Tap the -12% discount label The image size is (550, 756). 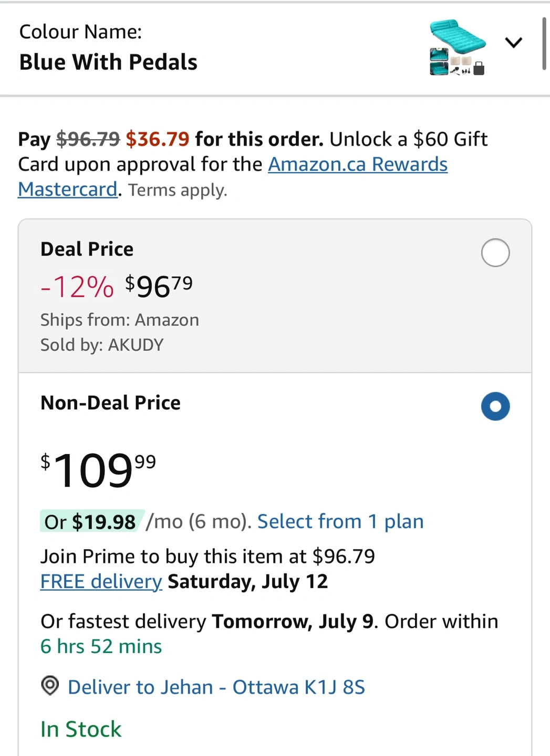click(77, 287)
